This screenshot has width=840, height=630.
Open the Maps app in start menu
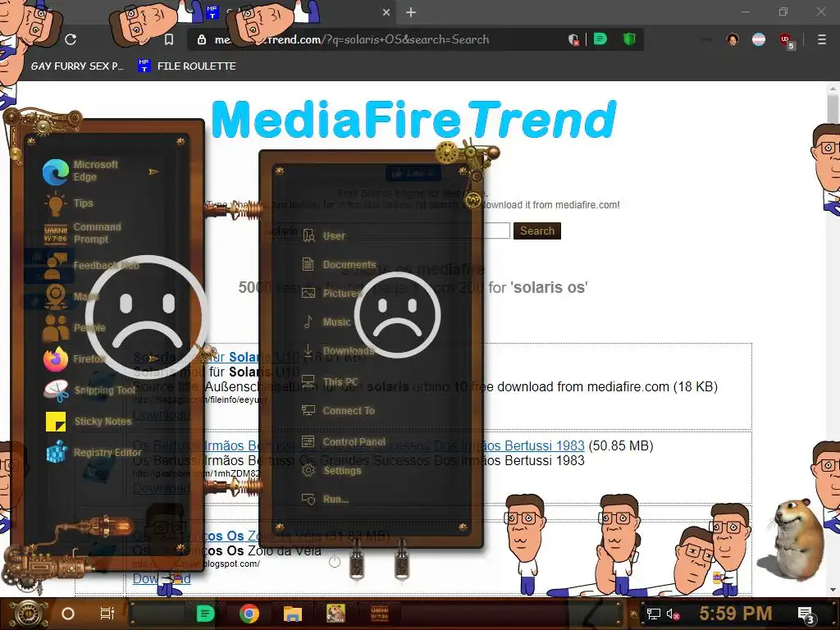point(71,297)
